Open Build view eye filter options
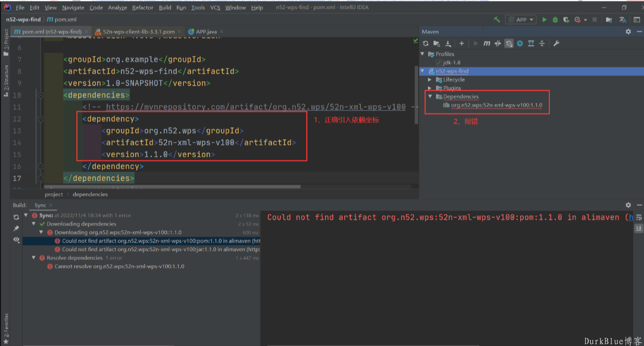 point(16,240)
